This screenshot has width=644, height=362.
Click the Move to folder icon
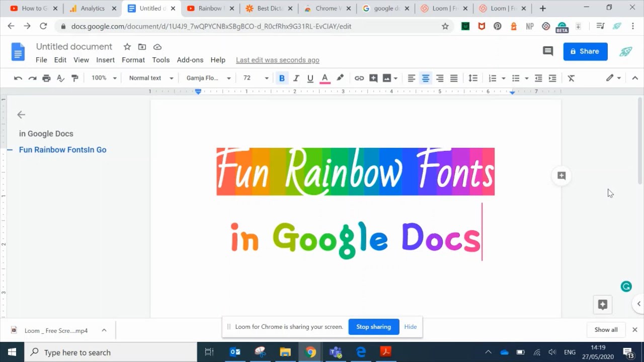point(142,47)
